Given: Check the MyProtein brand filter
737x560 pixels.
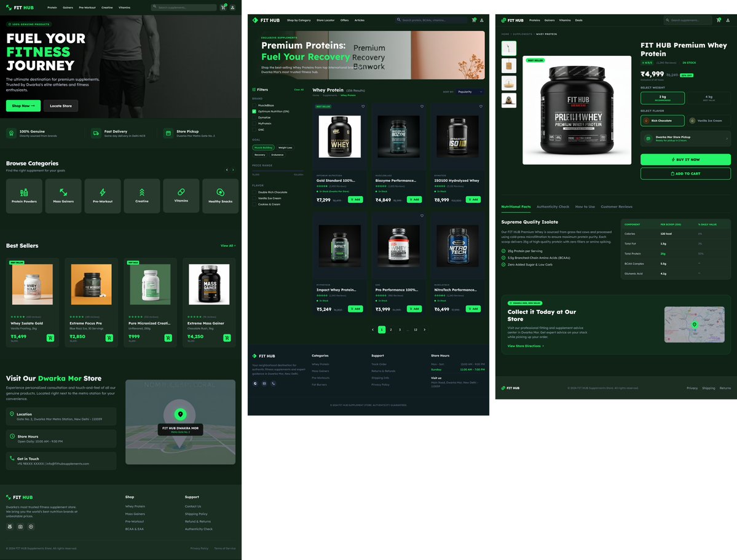Looking at the screenshot, I should pos(254,124).
